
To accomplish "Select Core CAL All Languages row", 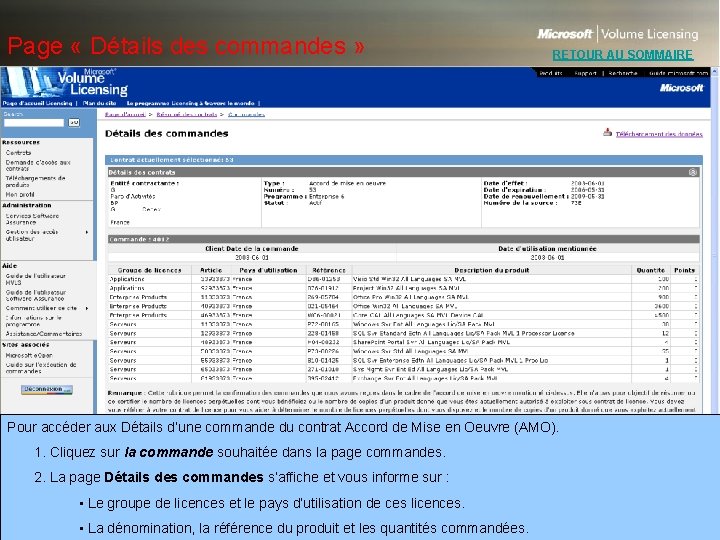I will tap(404, 315).
